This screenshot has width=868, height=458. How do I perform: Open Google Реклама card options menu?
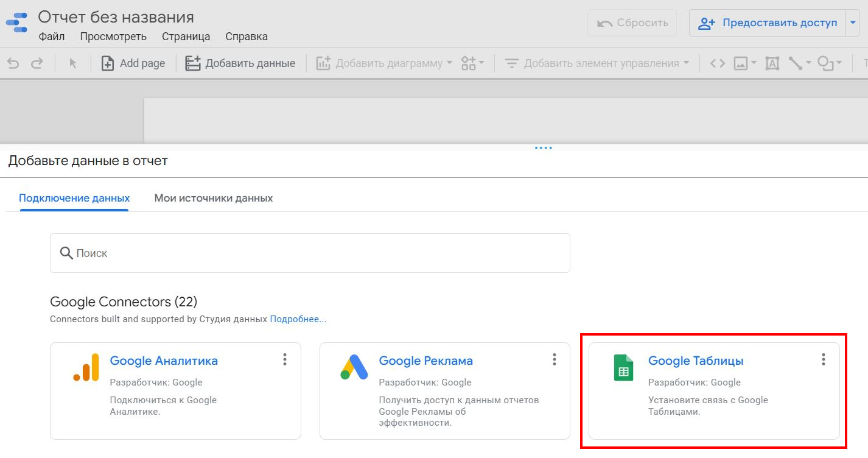pos(554,359)
